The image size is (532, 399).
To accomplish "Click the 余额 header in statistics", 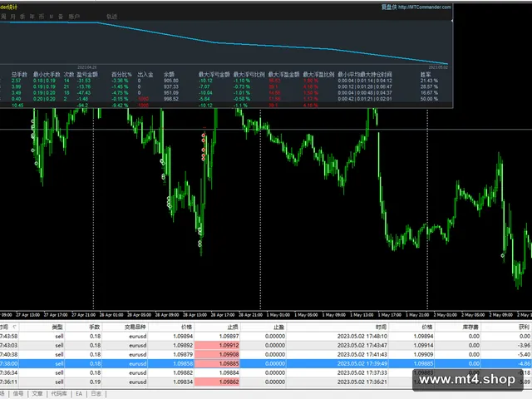I will point(169,74).
